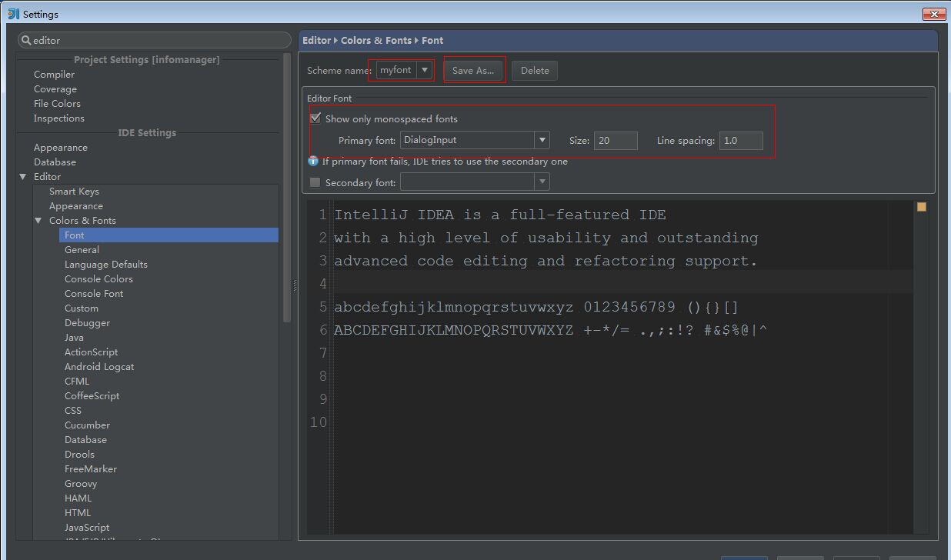
Task: Select Database under Colors & Fonts
Action: click(85, 440)
